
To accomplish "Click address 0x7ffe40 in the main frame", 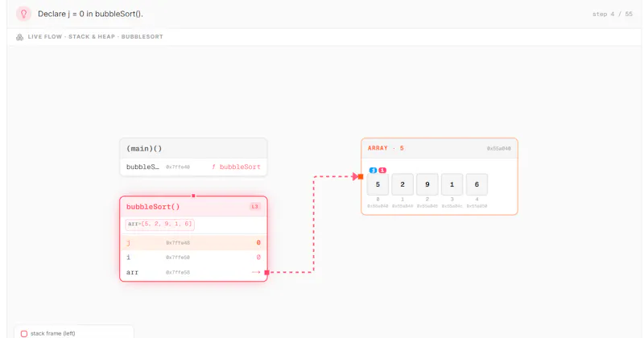I will (x=178, y=167).
